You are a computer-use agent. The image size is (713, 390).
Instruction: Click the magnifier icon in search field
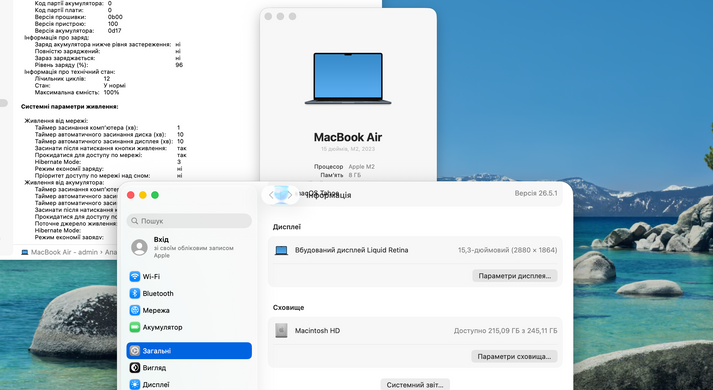coord(135,221)
